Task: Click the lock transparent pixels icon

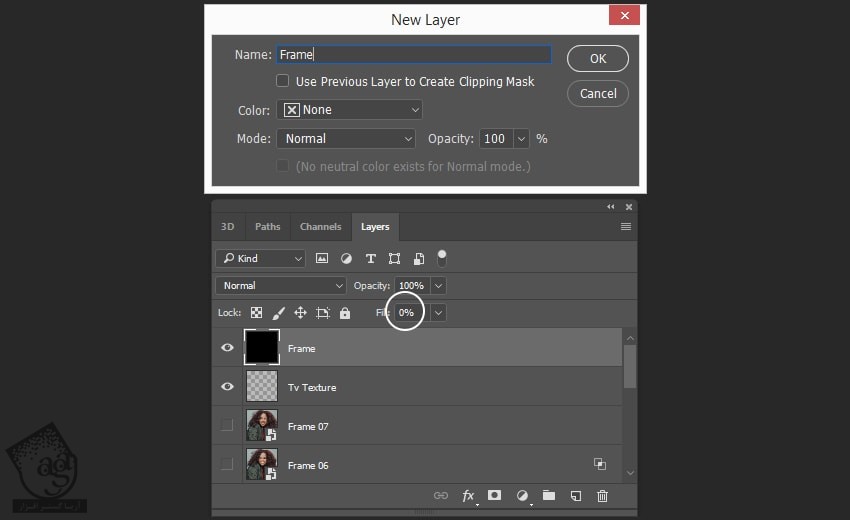Action: [x=256, y=313]
